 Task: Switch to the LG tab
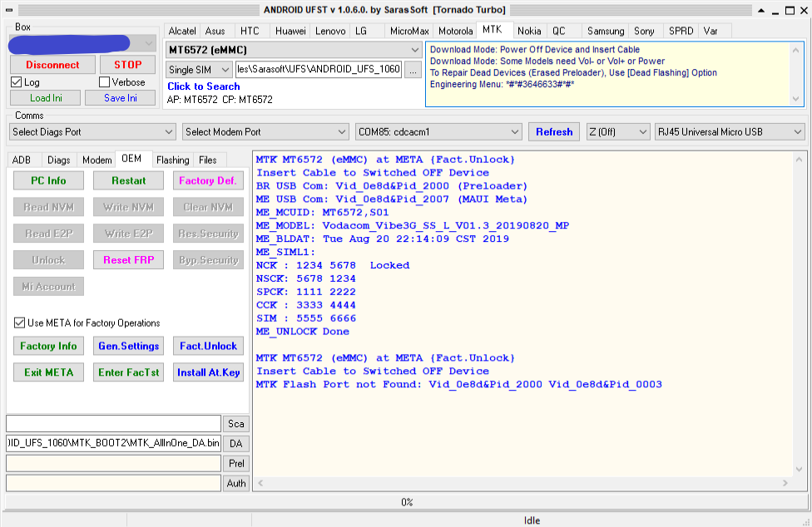(x=361, y=31)
